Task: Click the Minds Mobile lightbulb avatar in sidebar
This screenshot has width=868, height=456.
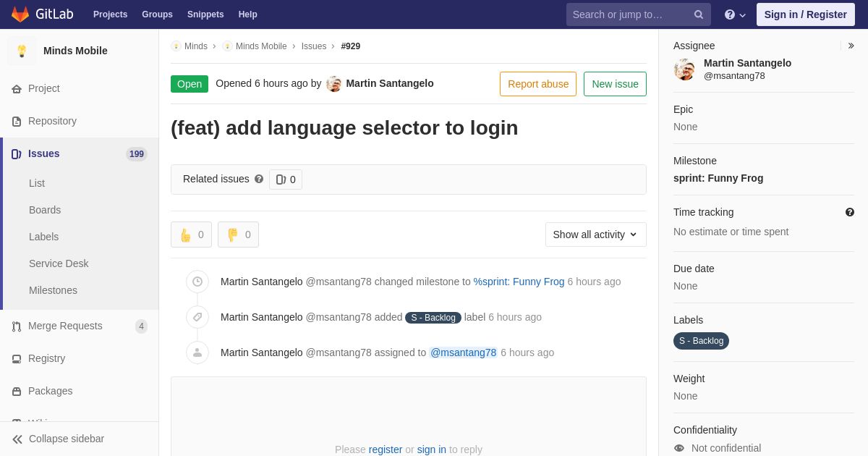Action: pyautogui.click(x=22, y=51)
